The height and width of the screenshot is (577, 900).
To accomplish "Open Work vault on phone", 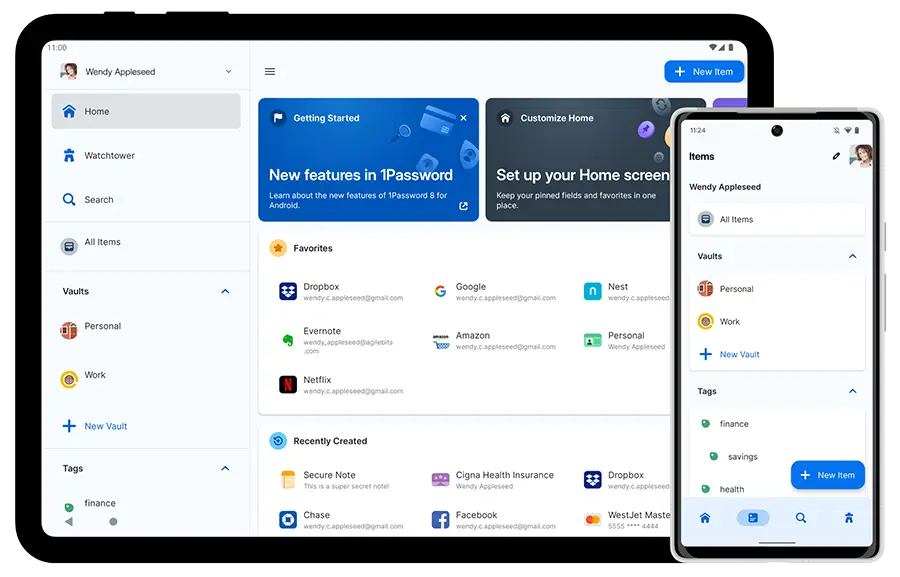I will (777, 322).
